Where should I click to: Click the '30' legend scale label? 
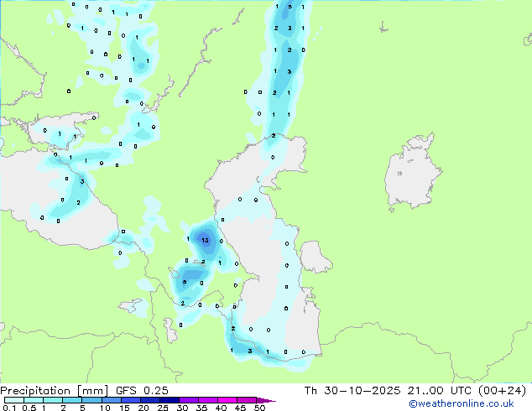tap(182, 408)
